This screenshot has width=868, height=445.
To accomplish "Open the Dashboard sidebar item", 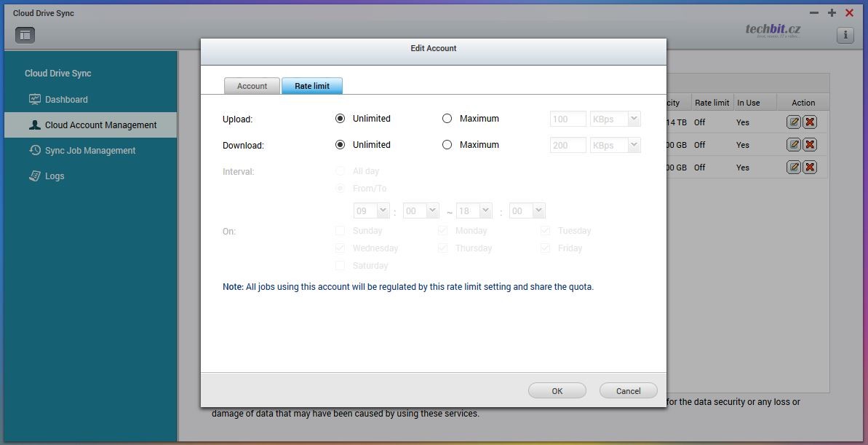I will pos(66,100).
